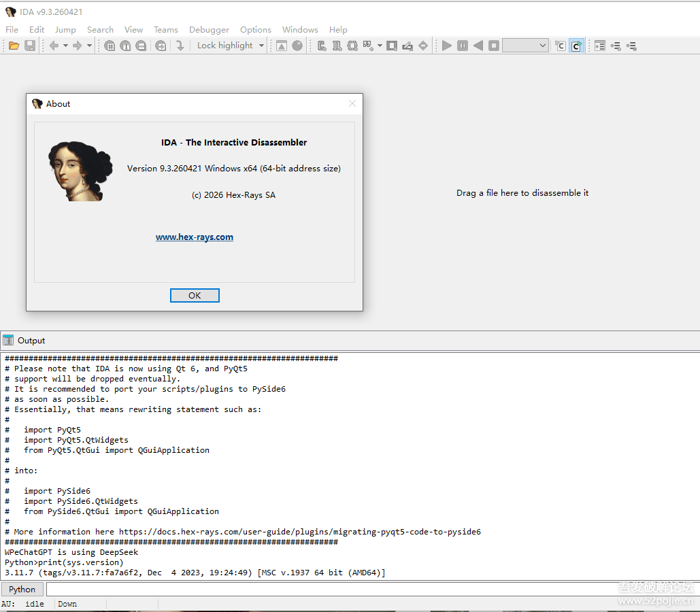
Task: Click the Jump back arrow icon
Action: 54,46
